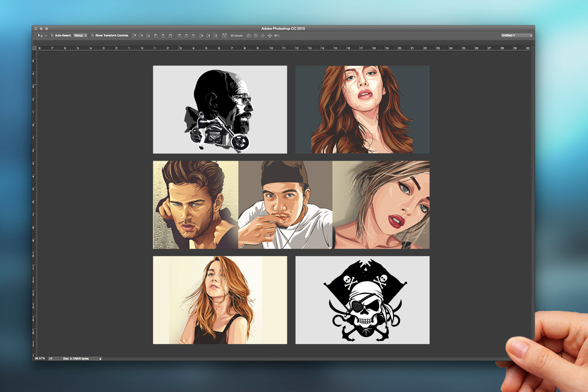The image size is (588, 392).
Task: Click the Align Right Edges icon
Action: click(170, 36)
